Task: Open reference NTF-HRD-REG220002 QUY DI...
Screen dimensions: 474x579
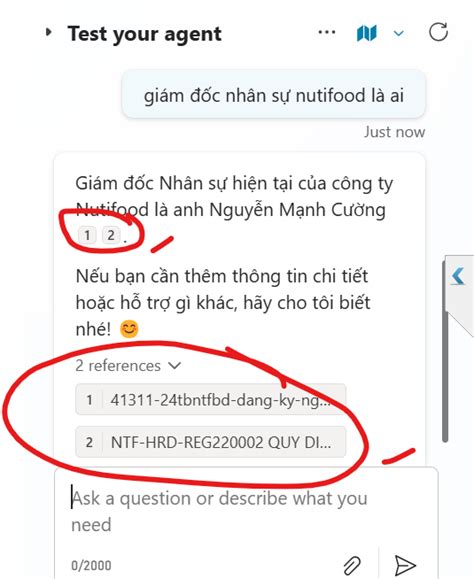Action: [x=210, y=442]
